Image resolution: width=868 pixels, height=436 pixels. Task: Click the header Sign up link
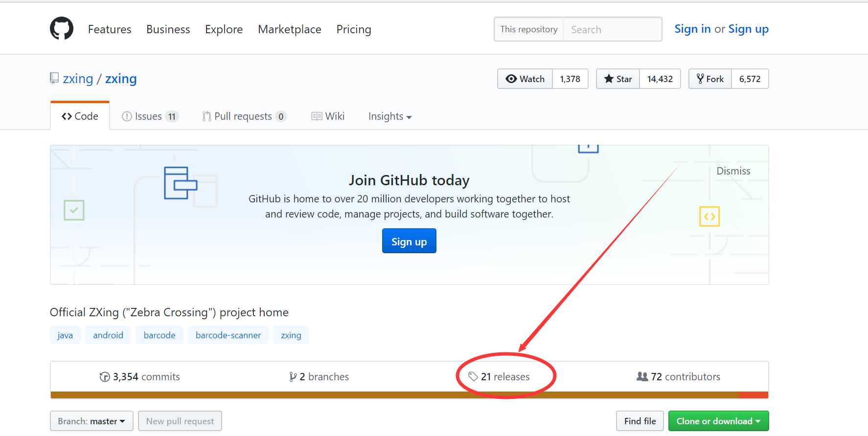click(x=748, y=29)
